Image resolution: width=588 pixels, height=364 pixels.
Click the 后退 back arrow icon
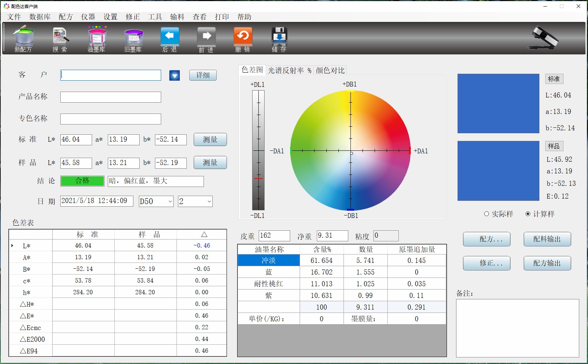170,37
